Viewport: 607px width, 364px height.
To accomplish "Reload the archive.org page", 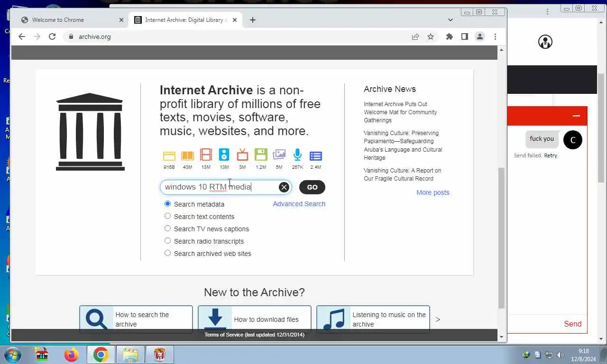I will (52, 36).
